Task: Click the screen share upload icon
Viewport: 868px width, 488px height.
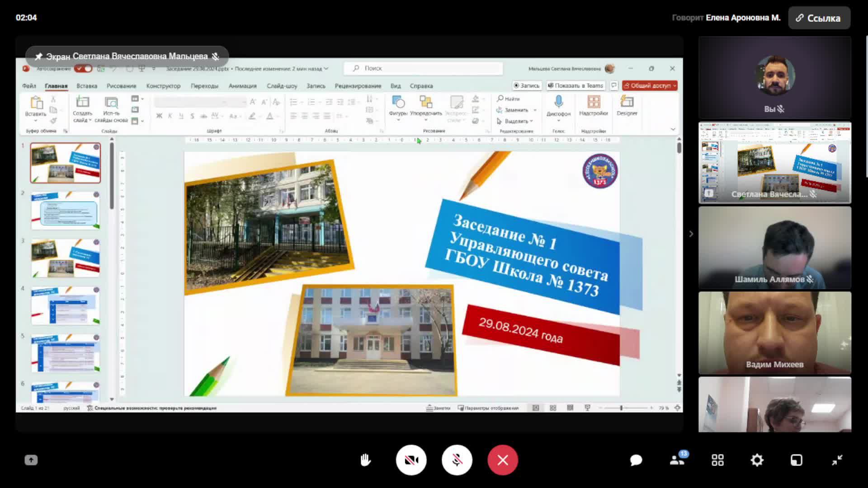Action: coord(31,460)
